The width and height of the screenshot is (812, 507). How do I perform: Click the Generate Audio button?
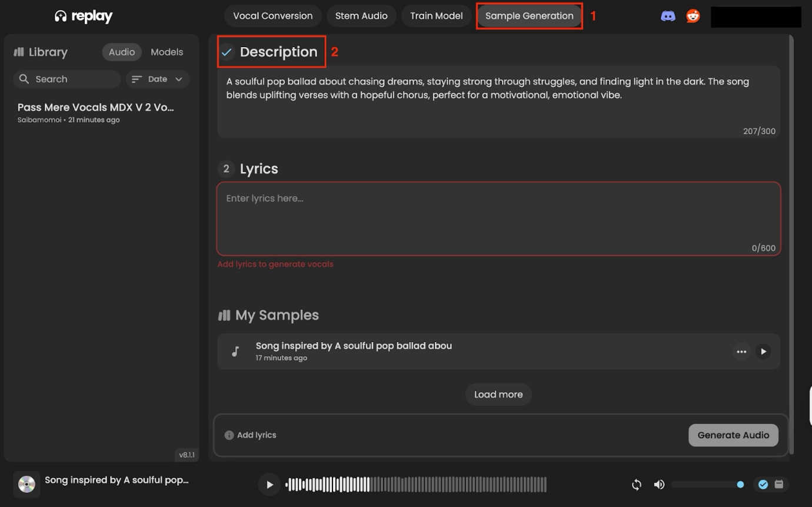tap(733, 435)
